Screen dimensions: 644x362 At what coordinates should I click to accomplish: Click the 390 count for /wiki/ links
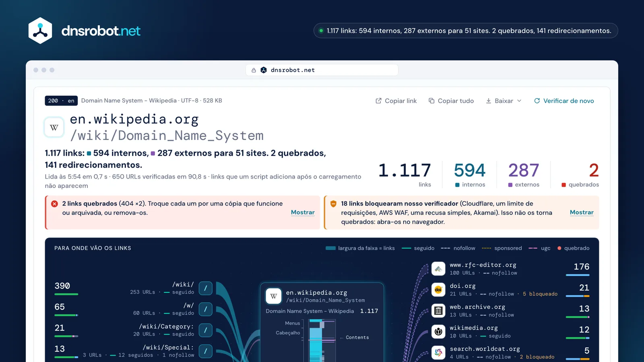click(x=62, y=286)
